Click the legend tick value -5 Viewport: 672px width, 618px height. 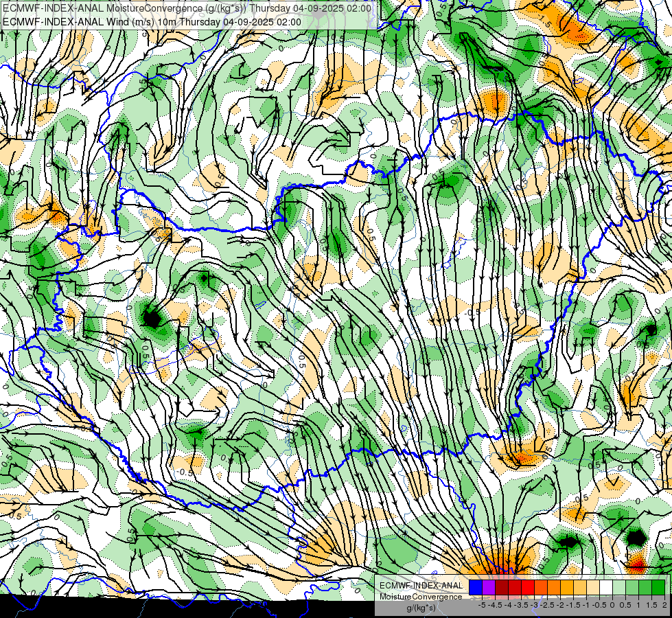[x=482, y=605]
